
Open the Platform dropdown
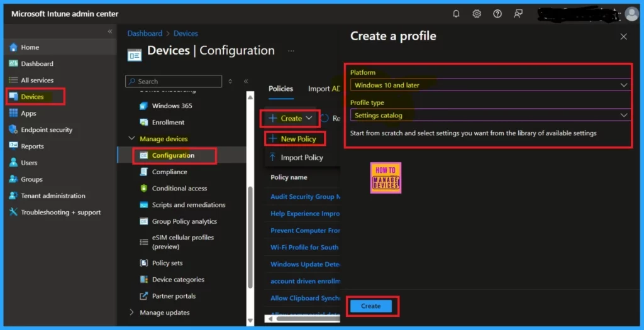point(491,85)
